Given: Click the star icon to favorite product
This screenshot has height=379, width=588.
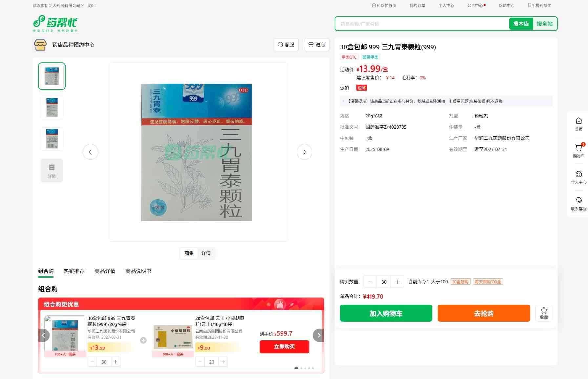Looking at the screenshot, I should coord(544,313).
